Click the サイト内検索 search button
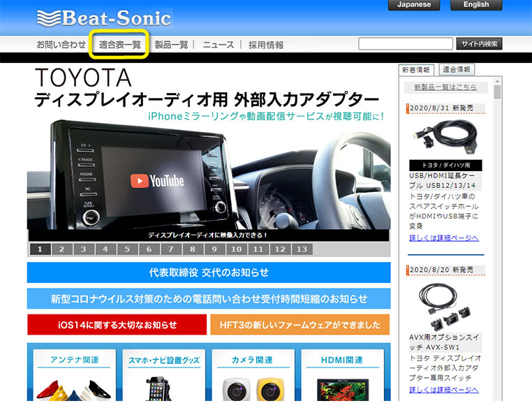The image size is (532, 408). (x=479, y=44)
